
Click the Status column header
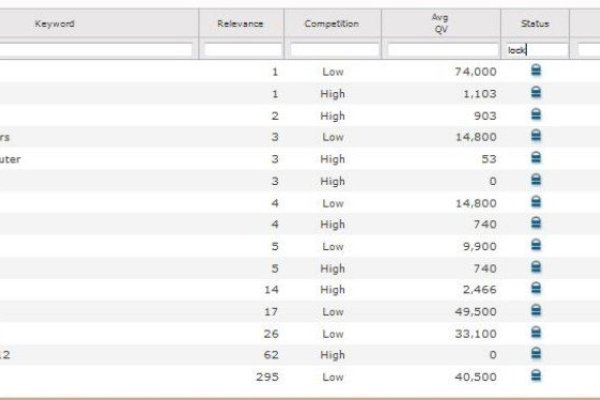pyautogui.click(x=535, y=23)
